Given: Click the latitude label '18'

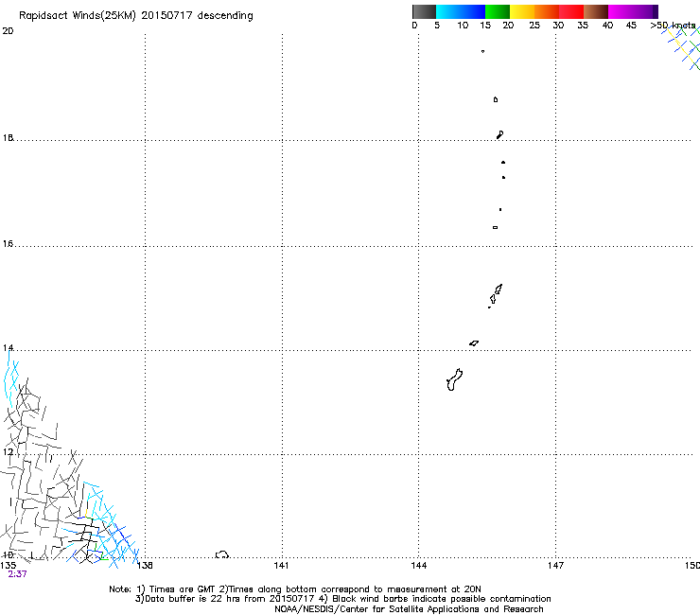Looking at the screenshot, I should (8, 137).
